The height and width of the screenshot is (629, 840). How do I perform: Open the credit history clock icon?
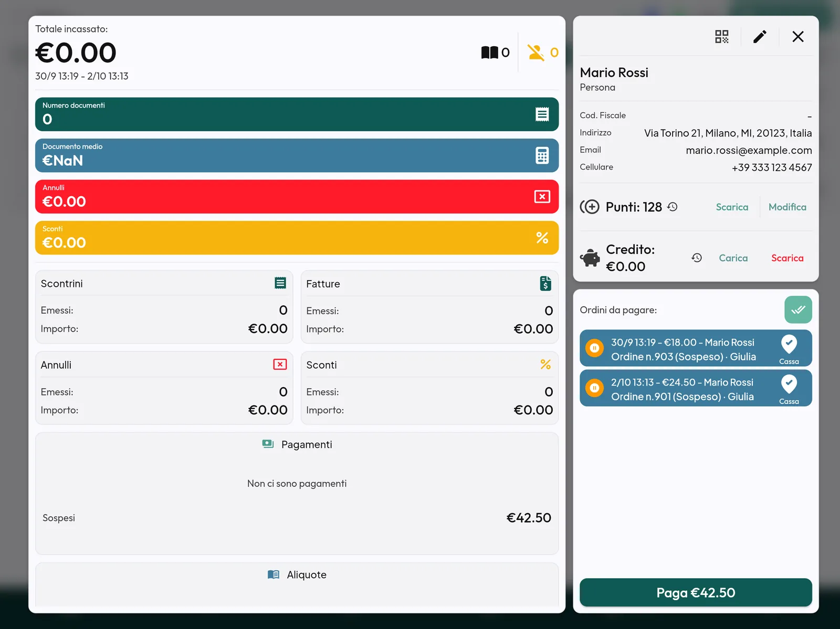697,258
